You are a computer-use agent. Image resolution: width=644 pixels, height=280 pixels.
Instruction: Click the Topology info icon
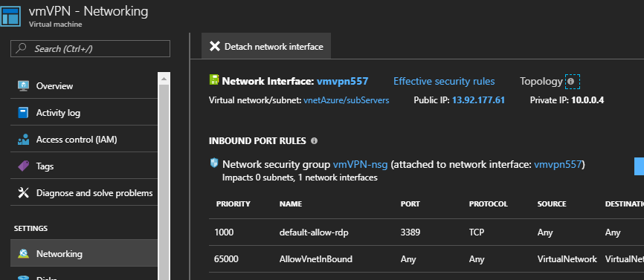point(570,81)
